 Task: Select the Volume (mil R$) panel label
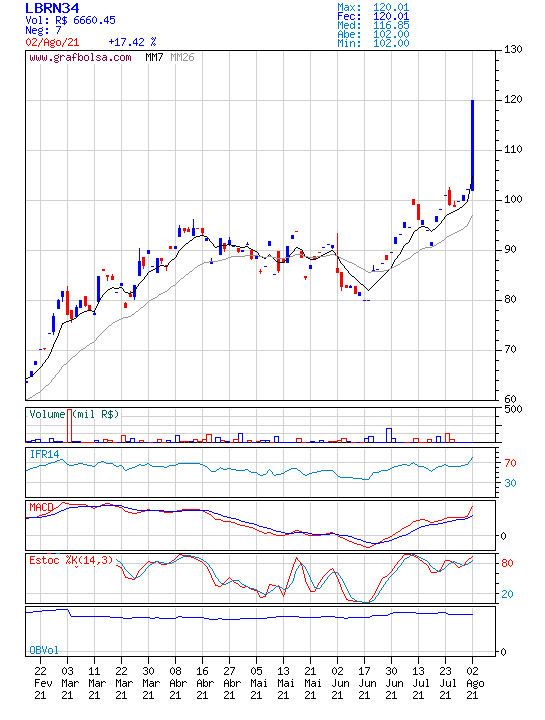(74, 414)
